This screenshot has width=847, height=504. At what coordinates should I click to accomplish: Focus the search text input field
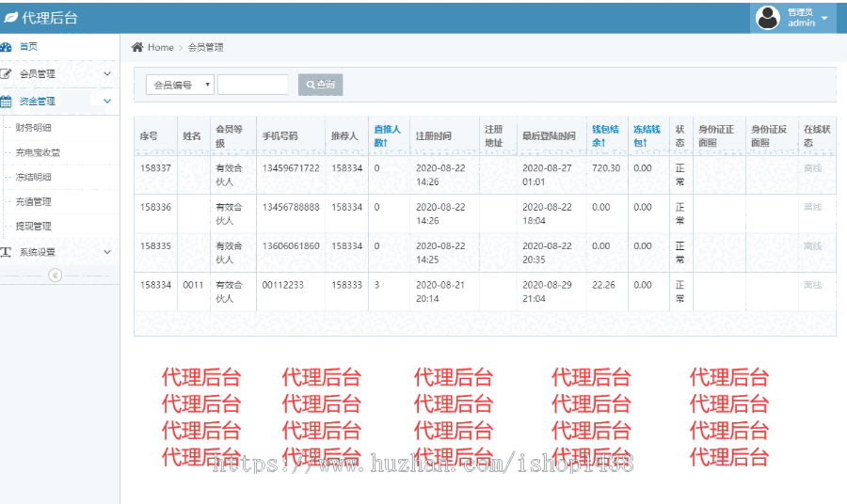253,85
